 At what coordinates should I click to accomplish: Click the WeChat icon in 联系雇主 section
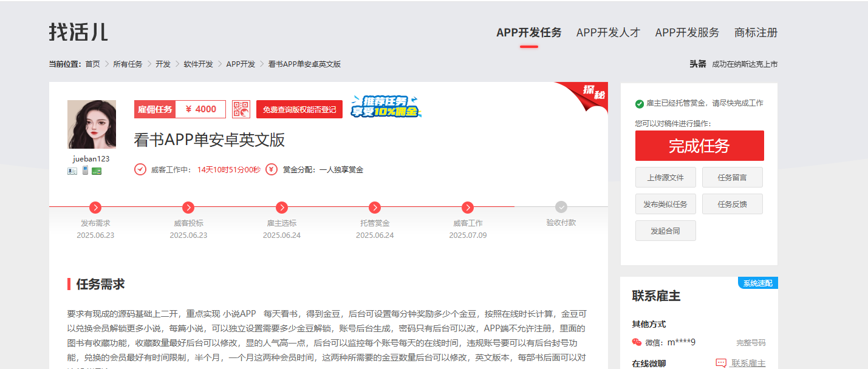(x=636, y=342)
